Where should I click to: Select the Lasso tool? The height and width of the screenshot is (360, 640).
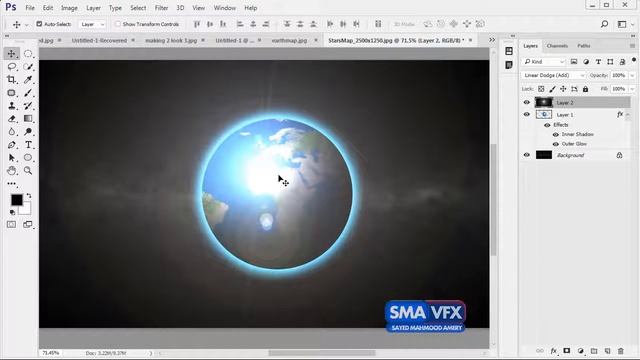tap(11, 67)
